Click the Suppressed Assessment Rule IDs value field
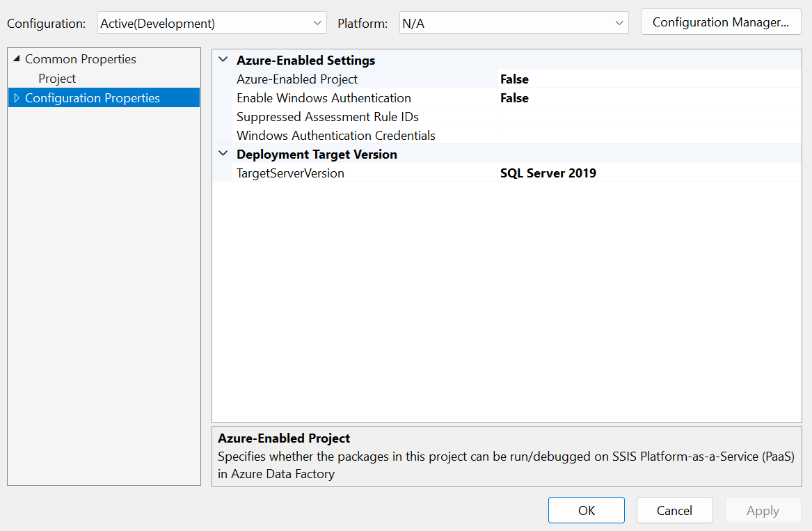 coord(648,117)
